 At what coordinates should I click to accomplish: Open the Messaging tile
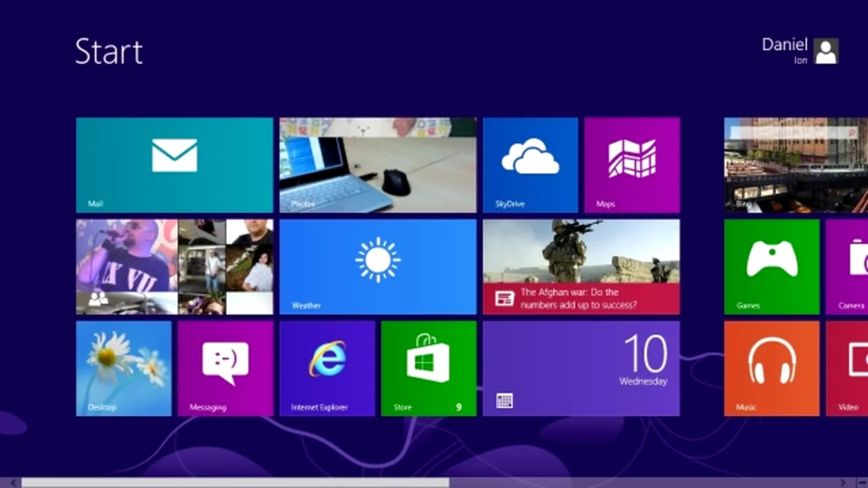225,368
